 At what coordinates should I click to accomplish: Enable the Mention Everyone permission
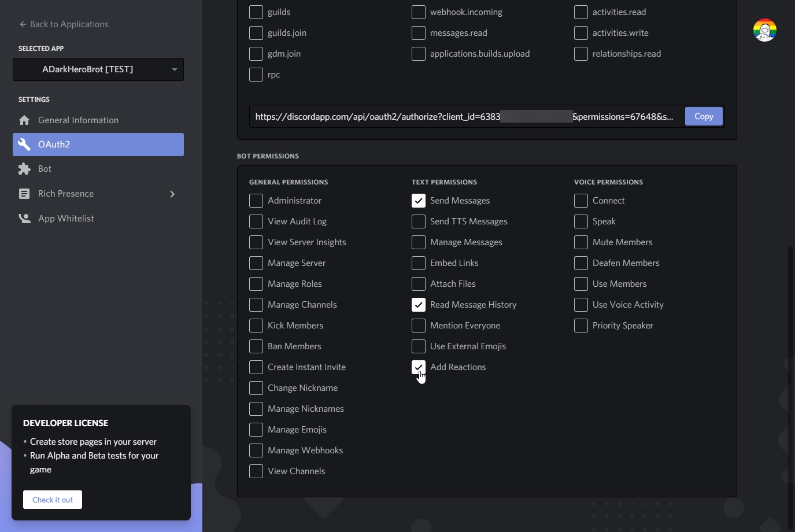pyautogui.click(x=419, y=326)
